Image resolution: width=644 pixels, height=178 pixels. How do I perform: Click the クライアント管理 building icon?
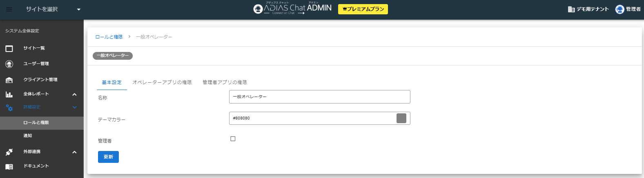tap(9, 80)
